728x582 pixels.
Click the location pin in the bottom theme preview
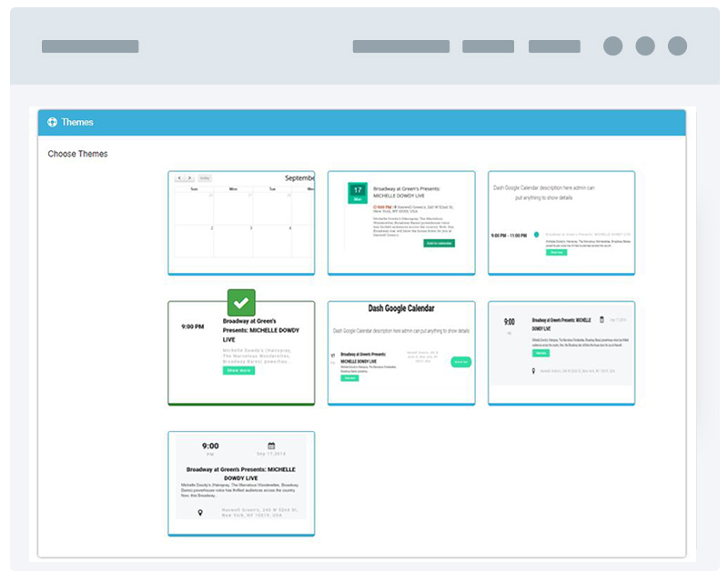pos(200,513)
